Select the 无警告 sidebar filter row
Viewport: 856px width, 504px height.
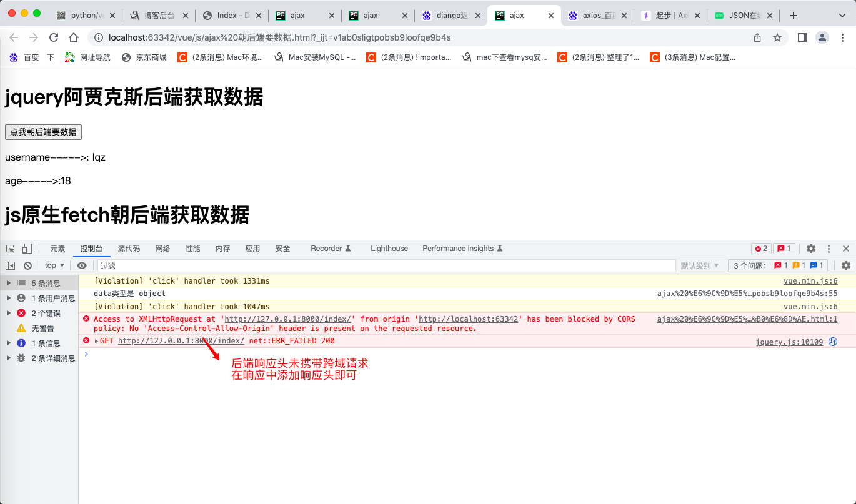coord(39,329)
